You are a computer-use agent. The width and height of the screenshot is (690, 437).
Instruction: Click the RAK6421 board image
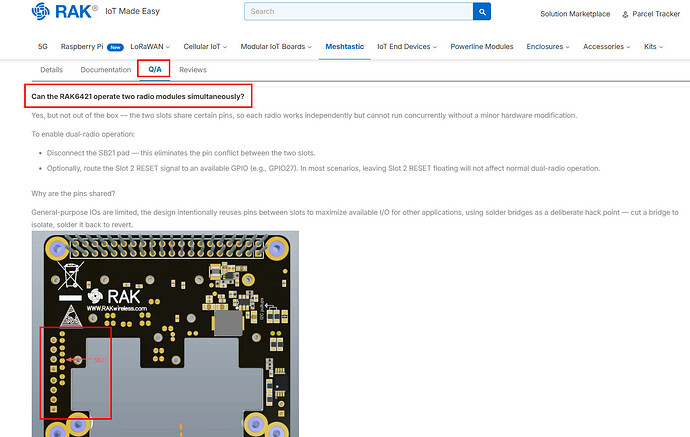click(x=165, y=334)
